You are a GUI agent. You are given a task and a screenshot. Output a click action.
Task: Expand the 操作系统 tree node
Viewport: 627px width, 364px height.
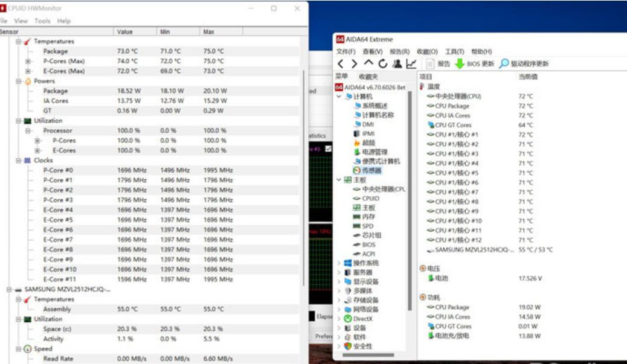coord(339,263)
